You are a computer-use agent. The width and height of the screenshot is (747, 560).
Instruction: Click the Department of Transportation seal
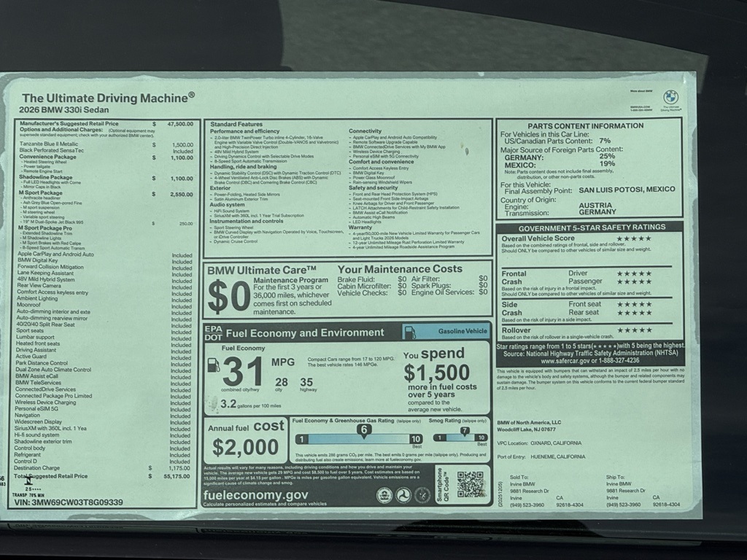point(403,495)
